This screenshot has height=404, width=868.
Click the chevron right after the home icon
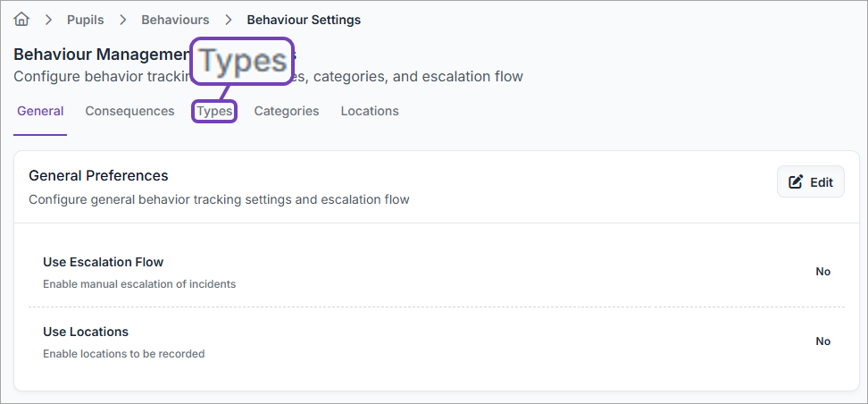[x=48, y=20]
